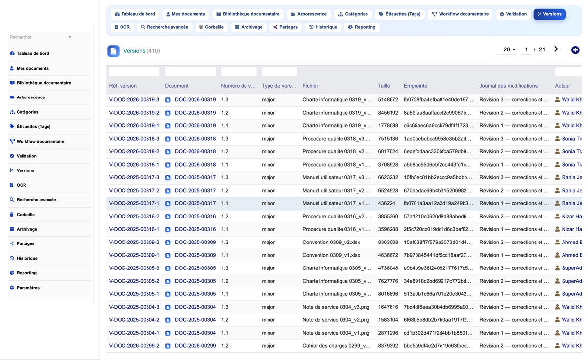This screenshot has width=588, height=364.
Task: Switch to the Étiquettes (Tags) top tab
Action: click(x=400, y=14)
